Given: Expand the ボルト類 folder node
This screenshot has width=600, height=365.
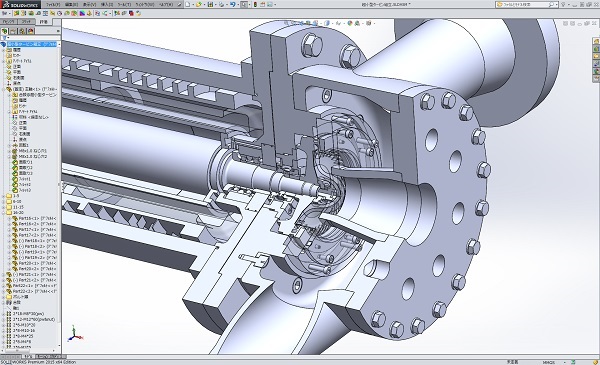Looking at the screenshot, I should pyautogui.click(x=3, y=297).
